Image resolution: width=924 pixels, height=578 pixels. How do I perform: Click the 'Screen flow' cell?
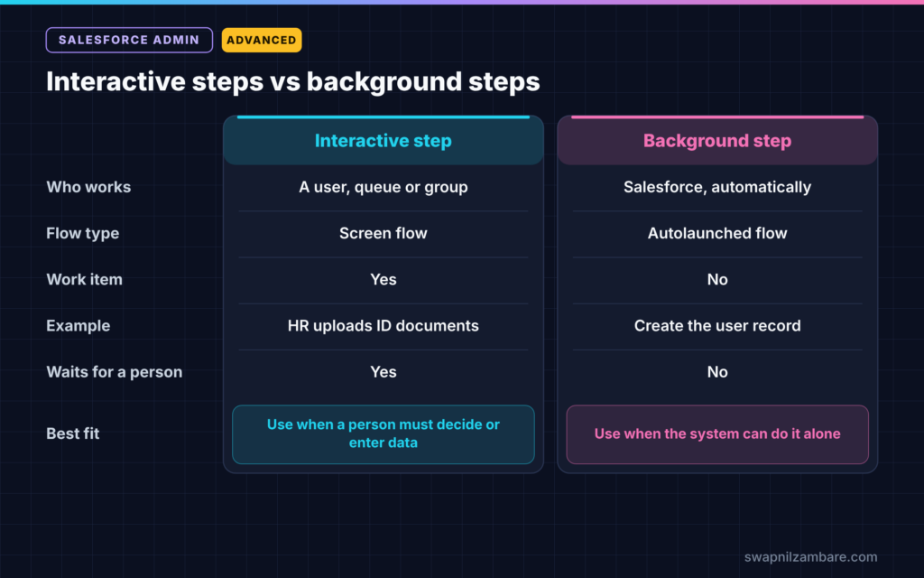click(383, 233)
